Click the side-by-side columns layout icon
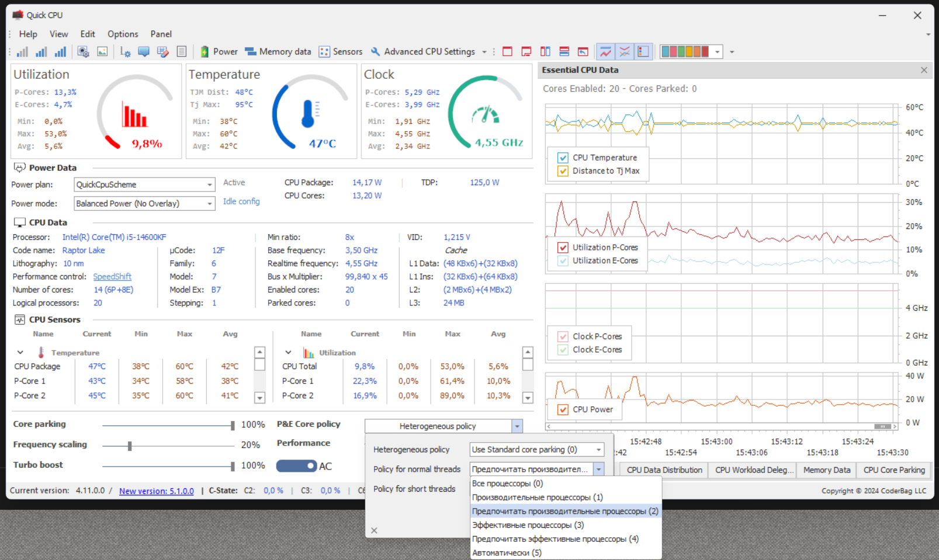Screen dimensions: 939x560 [x=545, y=52]
